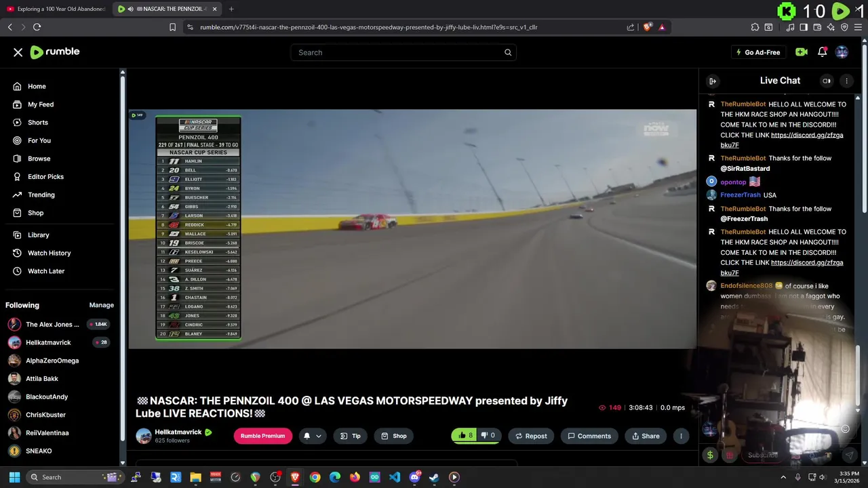Click the green Go Live camera icon
Screen dimensions: 868x488
point(802,52)
